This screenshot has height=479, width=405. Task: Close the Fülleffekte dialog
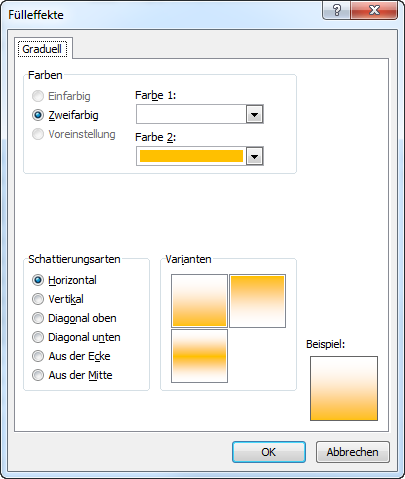(374, 10)
